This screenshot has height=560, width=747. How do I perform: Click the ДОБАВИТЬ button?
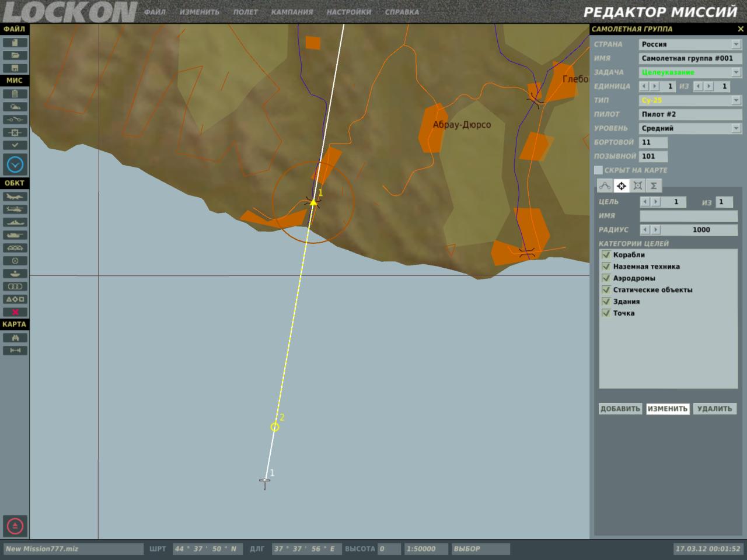pos(620,409)
